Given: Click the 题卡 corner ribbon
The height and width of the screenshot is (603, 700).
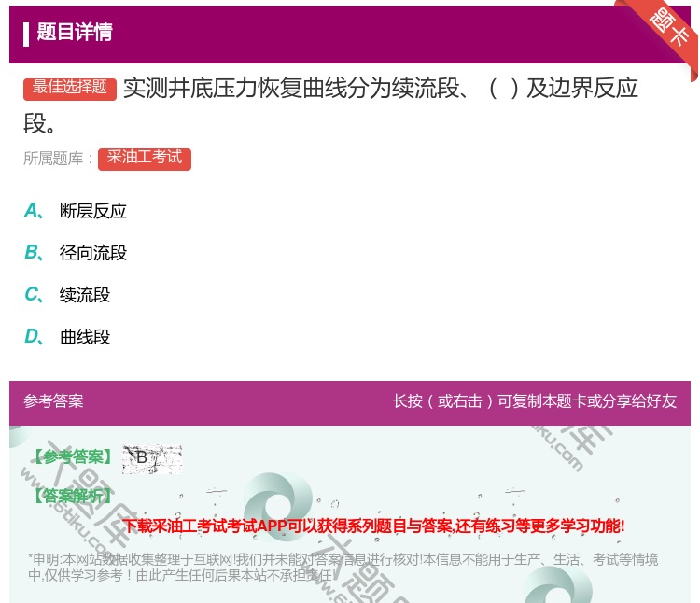Looking at the screenshot, I should coord(669,27).
